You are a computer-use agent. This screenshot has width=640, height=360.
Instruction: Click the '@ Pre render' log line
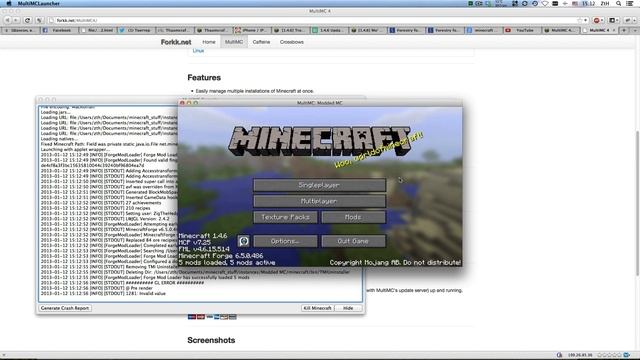[96, 288]
